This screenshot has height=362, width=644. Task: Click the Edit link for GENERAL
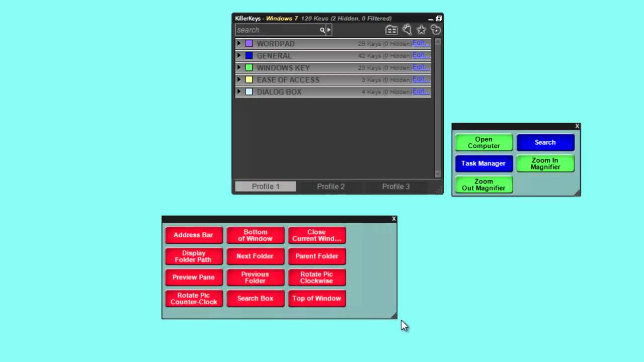pos(421,55)
